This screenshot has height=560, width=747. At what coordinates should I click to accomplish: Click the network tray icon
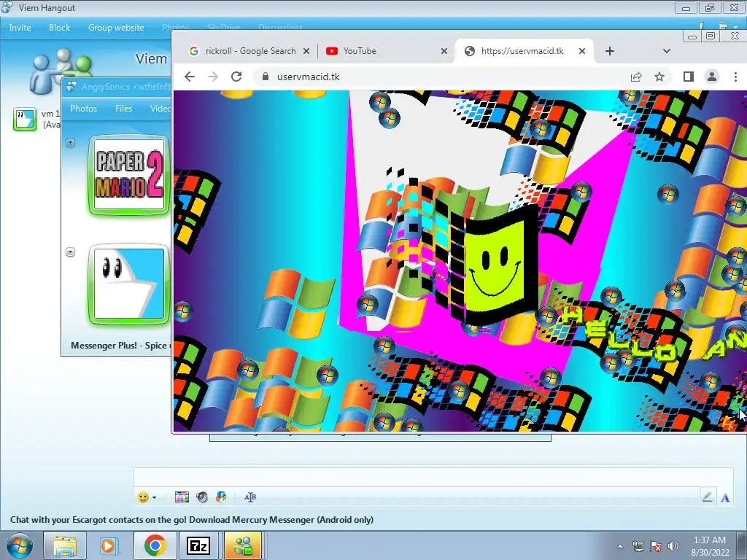638,546
